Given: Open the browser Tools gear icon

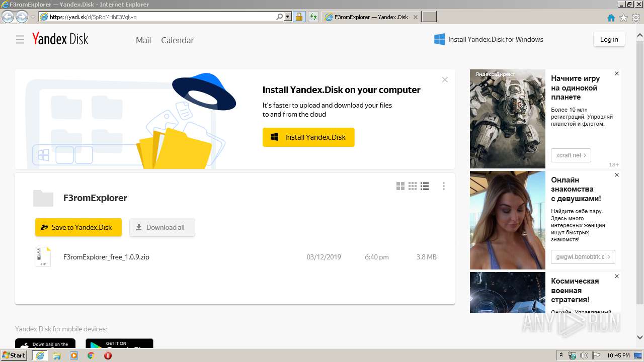Looking at the screenshot, I should click(x=636, y=18).
